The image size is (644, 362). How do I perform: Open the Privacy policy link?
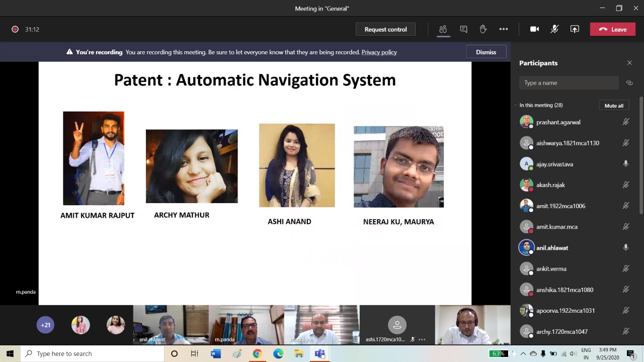pyautogui.click(x=379, y=52)
